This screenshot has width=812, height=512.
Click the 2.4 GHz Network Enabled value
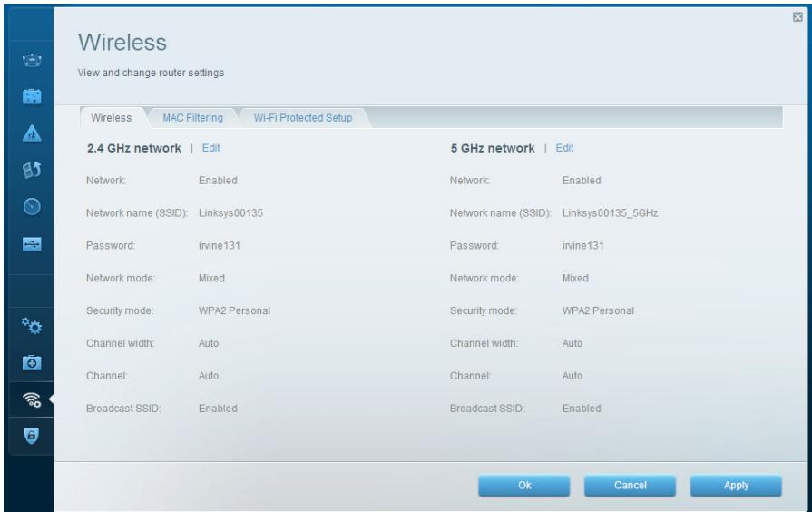(x=218, y=181)
